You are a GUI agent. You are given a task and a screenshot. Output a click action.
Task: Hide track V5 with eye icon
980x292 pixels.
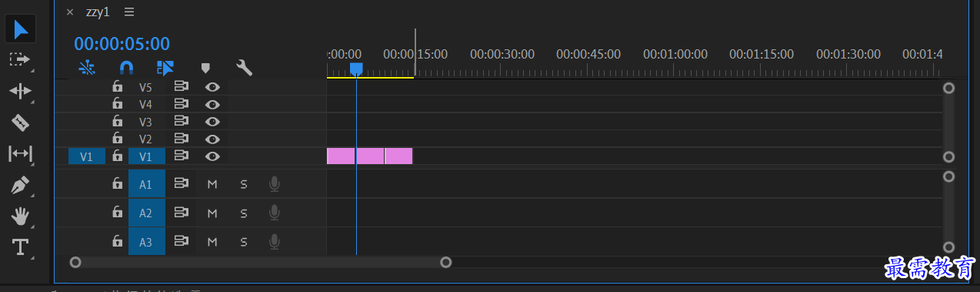pyautogui.click(x=213, y=87)
